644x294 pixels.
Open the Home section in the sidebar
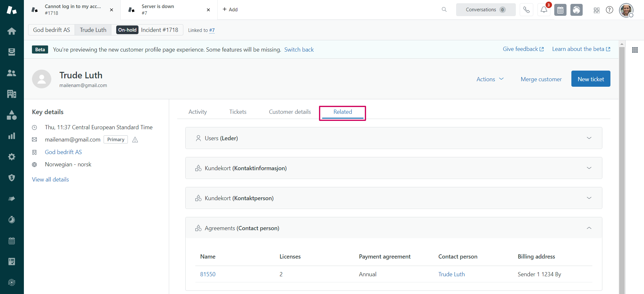tap(12, 31)
